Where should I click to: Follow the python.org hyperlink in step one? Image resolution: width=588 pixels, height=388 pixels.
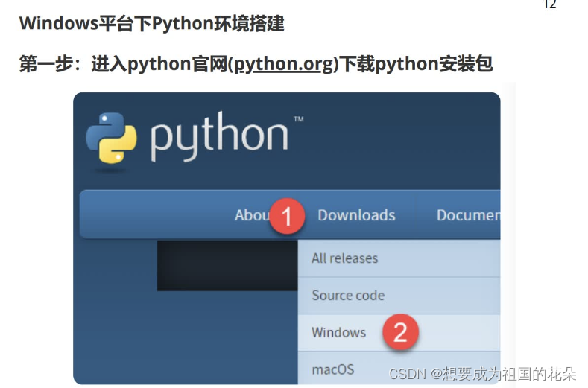coord(283,64)
